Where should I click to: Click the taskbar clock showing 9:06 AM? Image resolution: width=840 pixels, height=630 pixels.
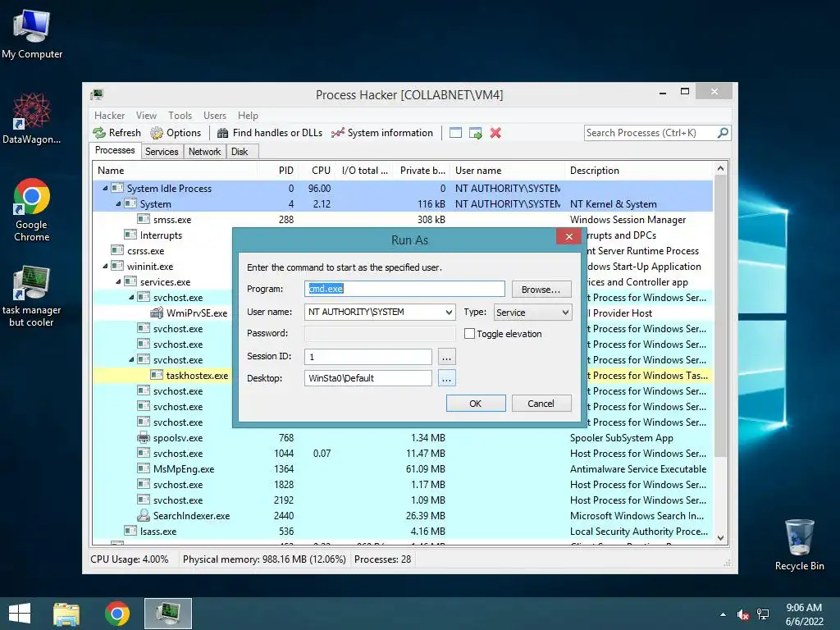[x=804, y=614]
